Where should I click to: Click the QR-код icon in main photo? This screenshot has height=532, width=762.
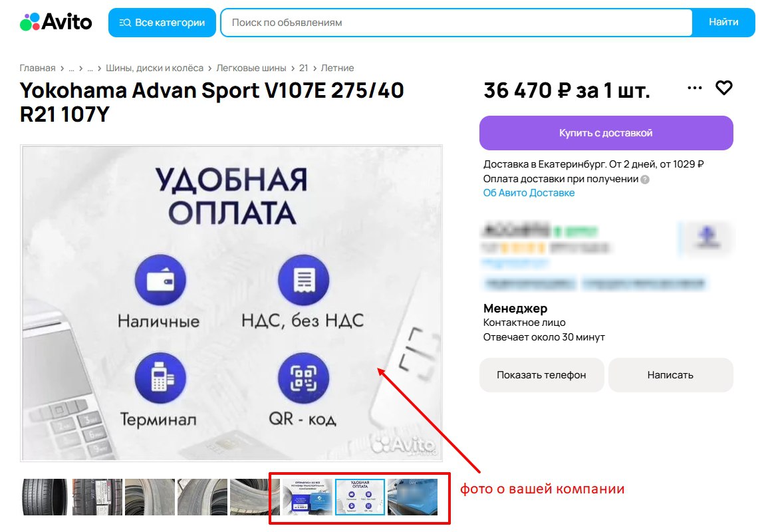pyautogui.click(x=303, y=378)
